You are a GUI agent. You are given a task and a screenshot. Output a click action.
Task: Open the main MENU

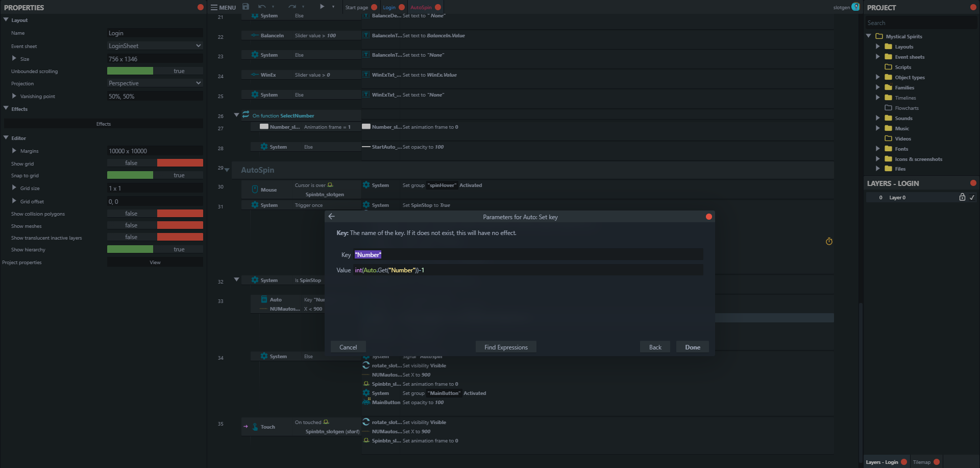point(223,7)
